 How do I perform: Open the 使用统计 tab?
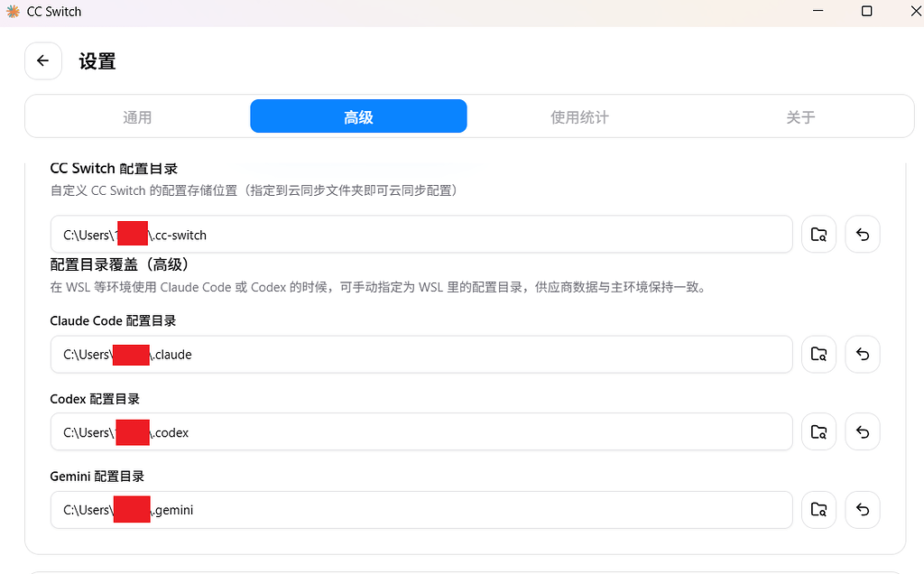579,116
